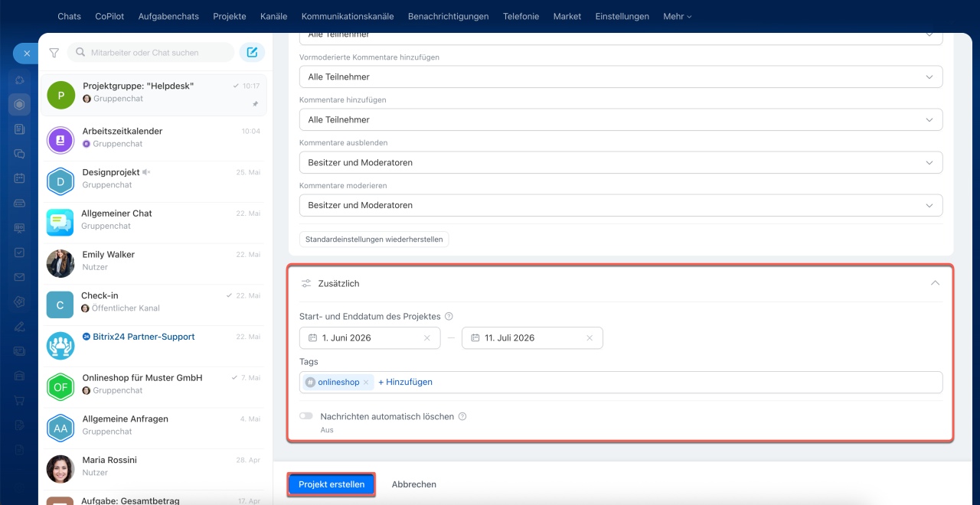Click + Hinzufügen to add a tag
980x505 pixels.
point(405,382)
